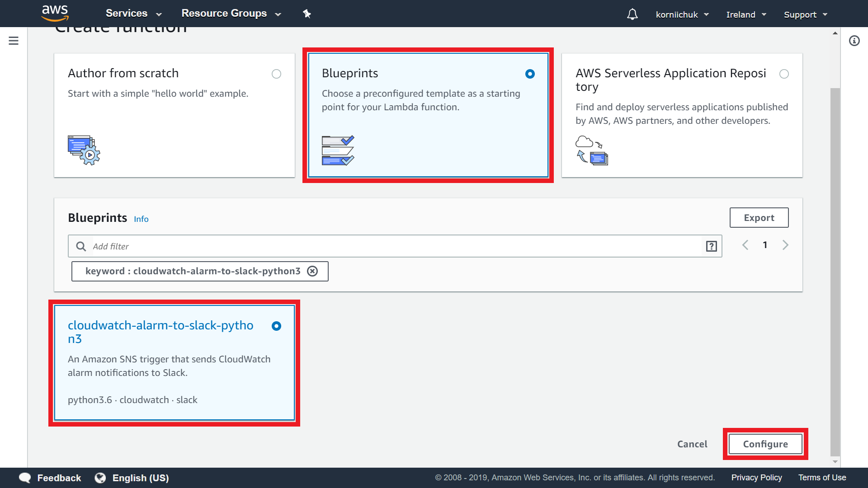Viewport: 868px width, 488px height.
Task: Expand the Services dropdown menu
Action: pyautogui.click(x=133, y=14)
